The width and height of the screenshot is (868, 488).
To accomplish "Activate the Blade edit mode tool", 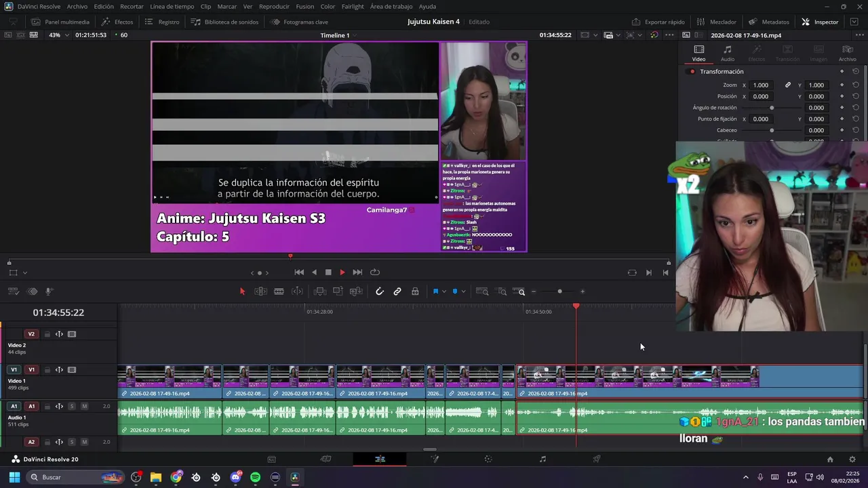I will tap(279, 291).
